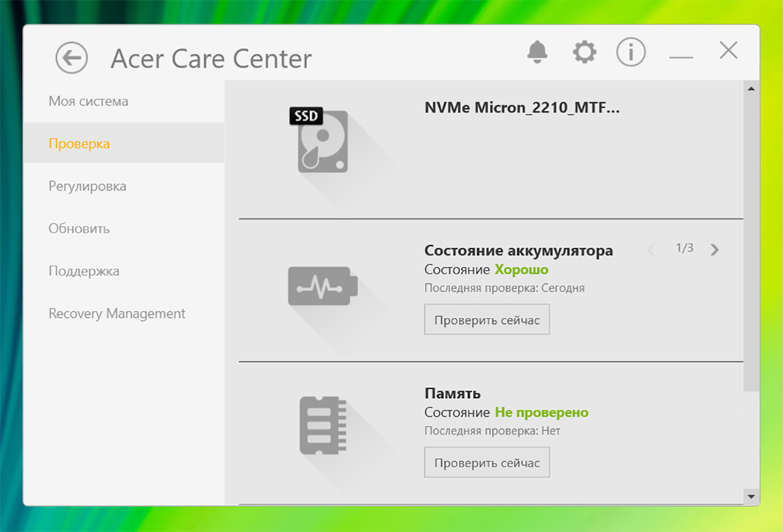
Task: Click the Состояние аккумулятора heading
Action: click(518, 251)
